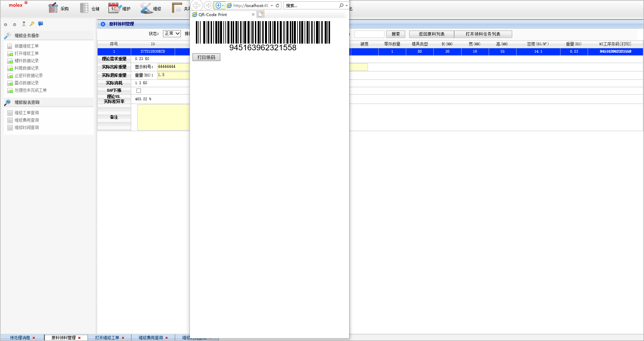Click the browser back navigation arrow
The height and width of the screenshot is (341, 644).
click(197, 5)
